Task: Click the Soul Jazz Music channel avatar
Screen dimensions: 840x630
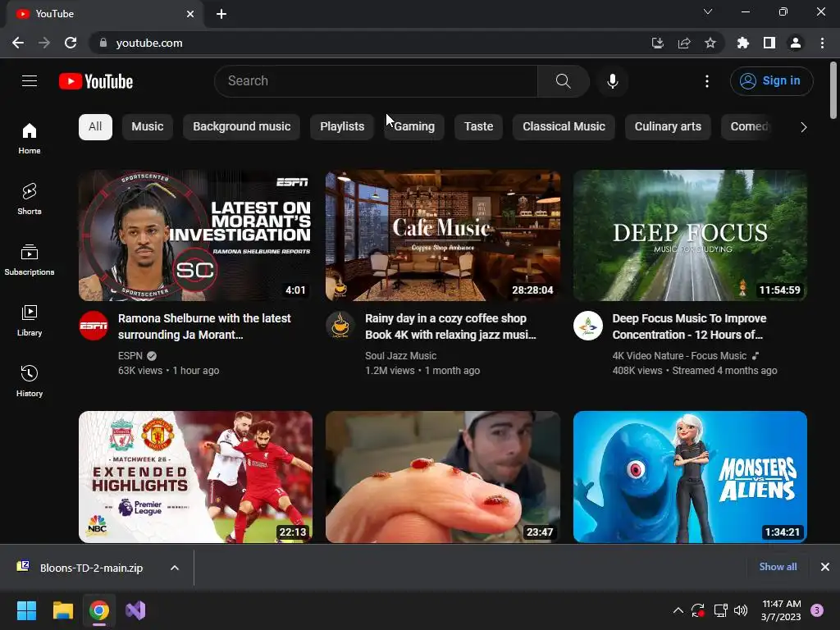Action: coord(340,325)
